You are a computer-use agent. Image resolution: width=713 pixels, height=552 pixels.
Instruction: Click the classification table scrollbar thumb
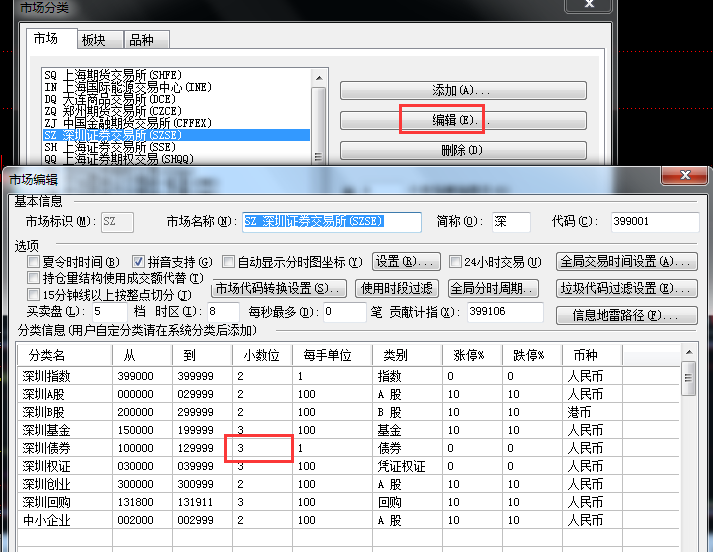pyautogui.click(x=688, y=378)
